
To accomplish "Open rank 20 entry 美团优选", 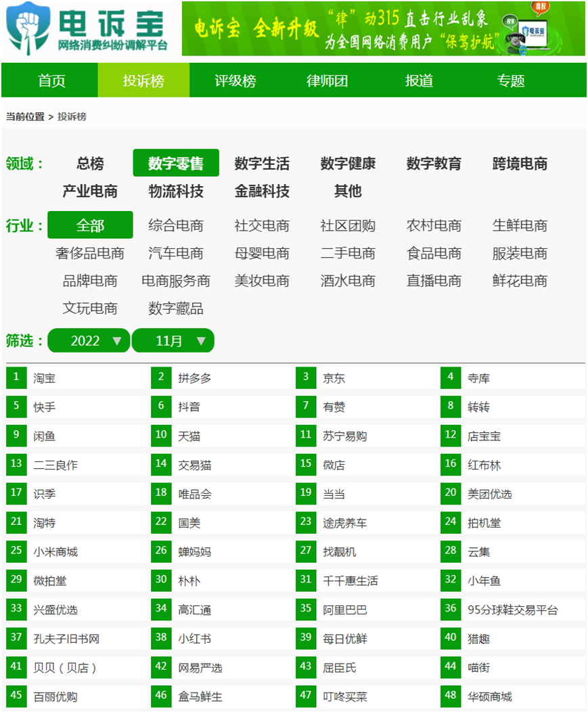I will click(x=490, y=495).
